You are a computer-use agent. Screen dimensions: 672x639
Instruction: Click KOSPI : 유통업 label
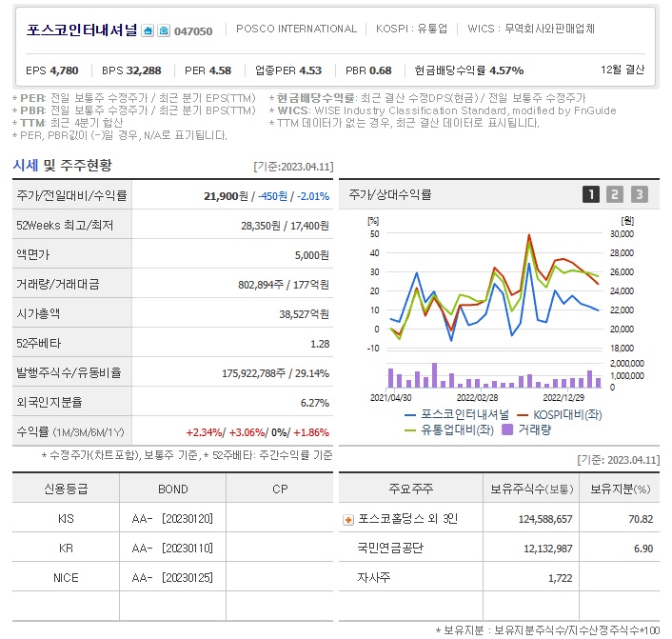[412, 29]
